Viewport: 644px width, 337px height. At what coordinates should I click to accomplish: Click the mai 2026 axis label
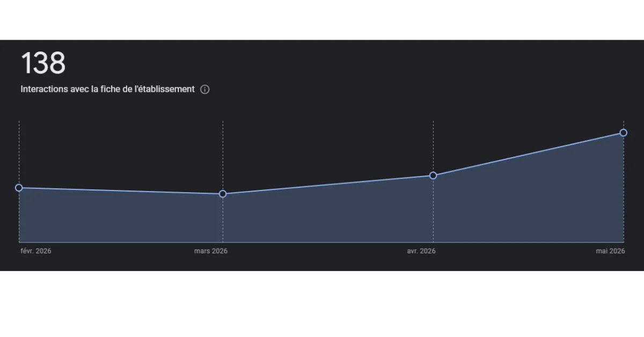tap(610, 251)
